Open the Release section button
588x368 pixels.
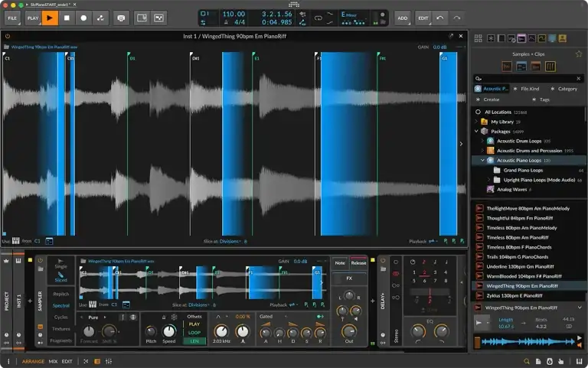pyautogui.click(x=358, y=262)
